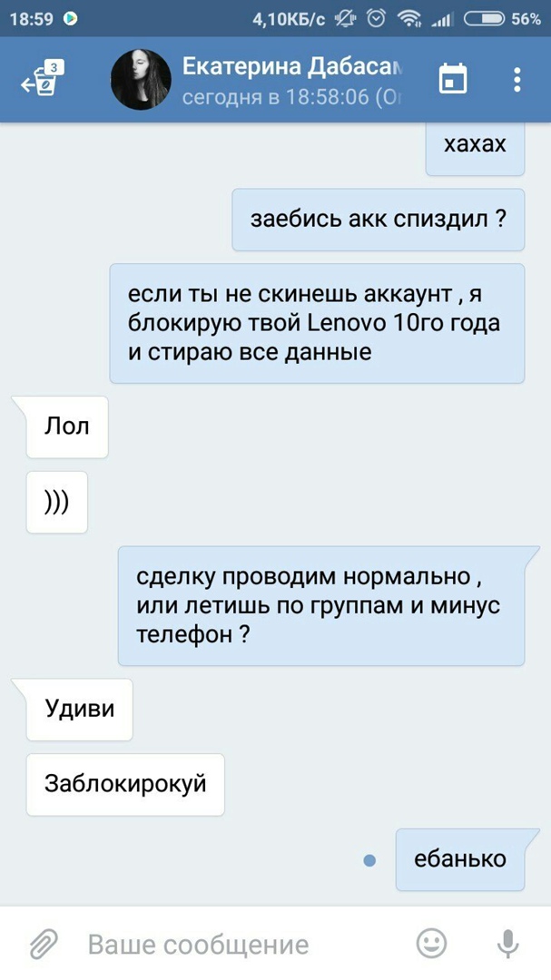Select the "Удиви" message bubble
This screenshot has height=980, width=551.
(x=80, y=710)
